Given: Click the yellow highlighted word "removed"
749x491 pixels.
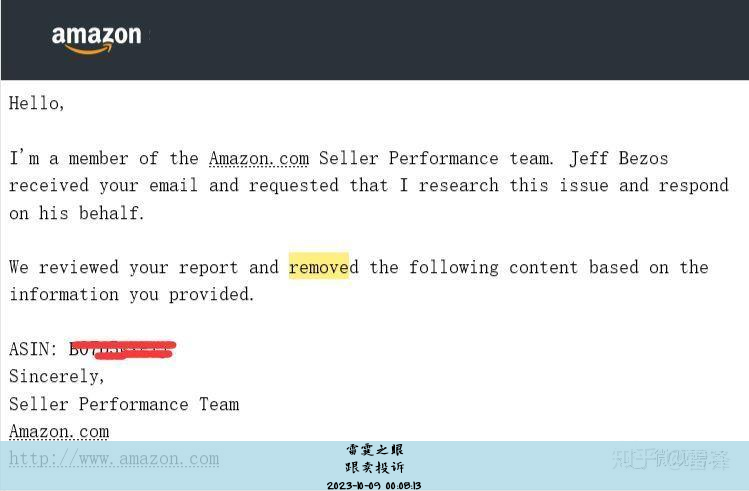Looking at the screenshot, I should click(x=320, y=267).
